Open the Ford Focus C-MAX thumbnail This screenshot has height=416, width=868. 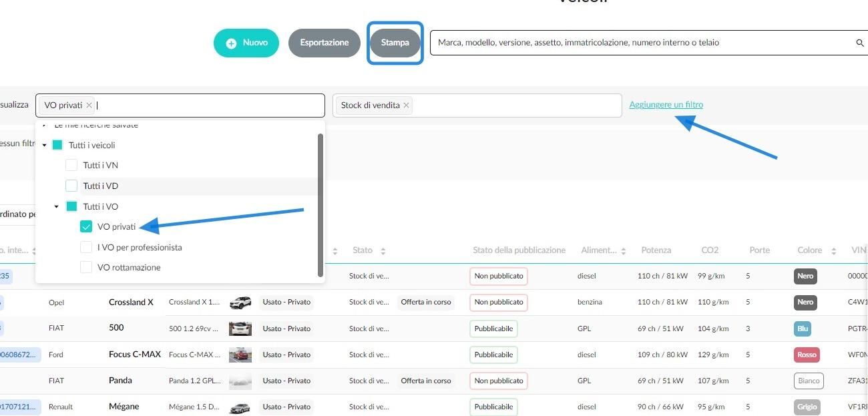click(240, 355)
